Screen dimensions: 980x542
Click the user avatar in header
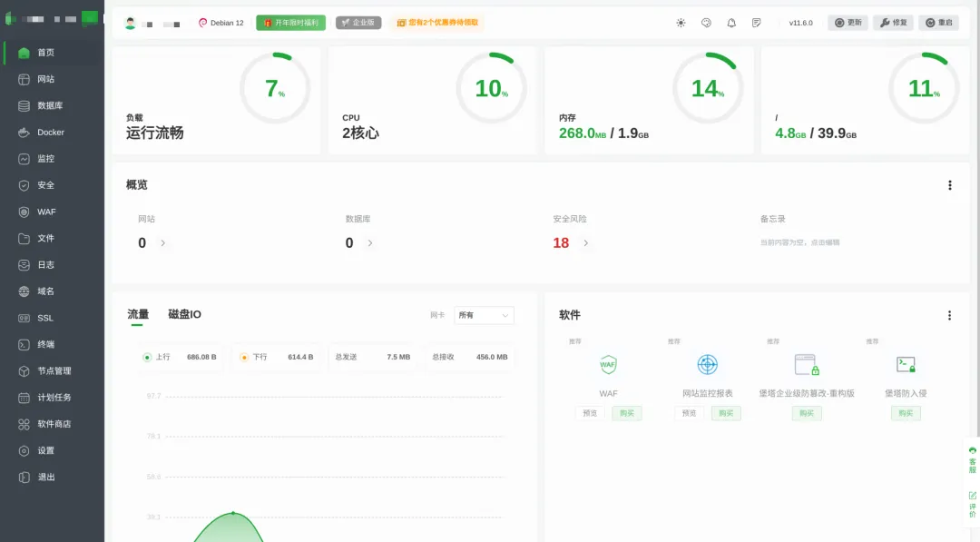point(130,23)
